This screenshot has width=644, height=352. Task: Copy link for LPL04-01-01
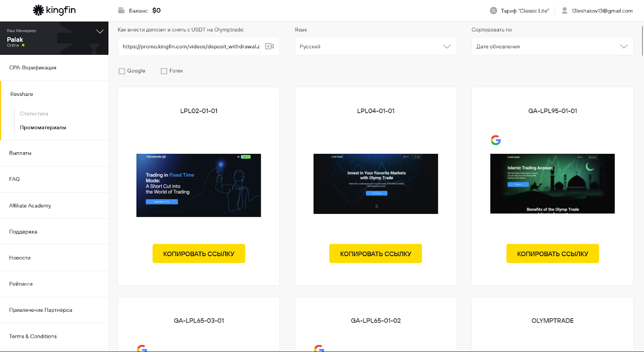(x=376, y=254)
